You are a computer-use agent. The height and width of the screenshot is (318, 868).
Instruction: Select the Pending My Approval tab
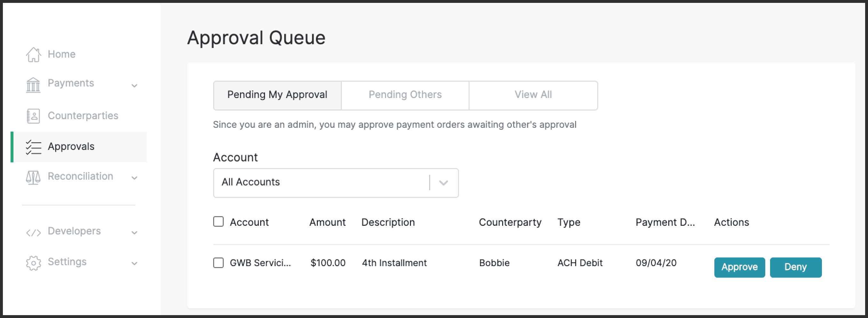(x=277, y=95)
